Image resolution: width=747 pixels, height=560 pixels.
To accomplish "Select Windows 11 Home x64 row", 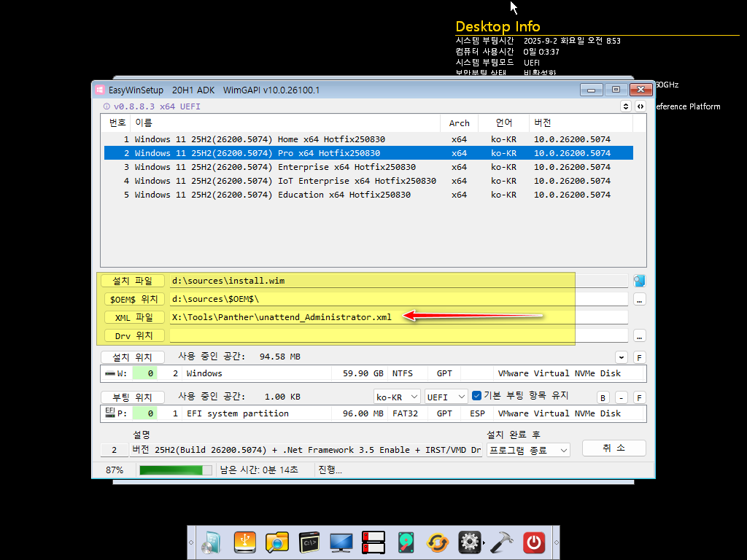I will tap(368, 139).
